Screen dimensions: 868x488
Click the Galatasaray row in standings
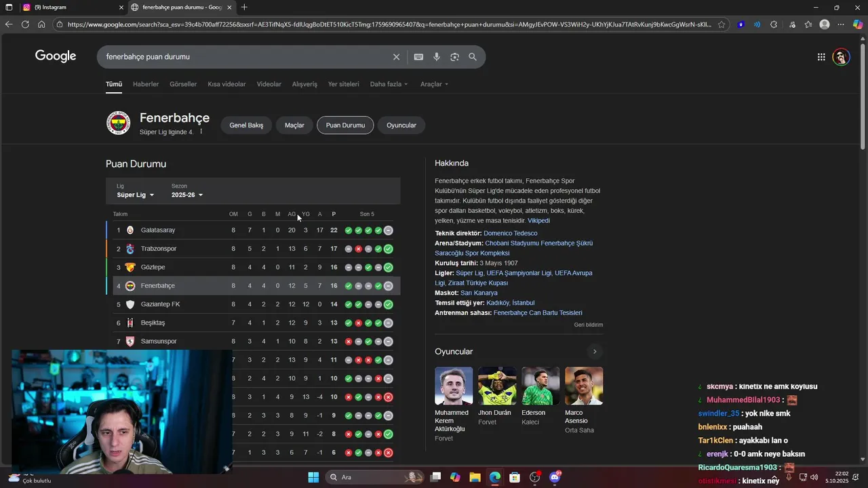tap(253, 230)
